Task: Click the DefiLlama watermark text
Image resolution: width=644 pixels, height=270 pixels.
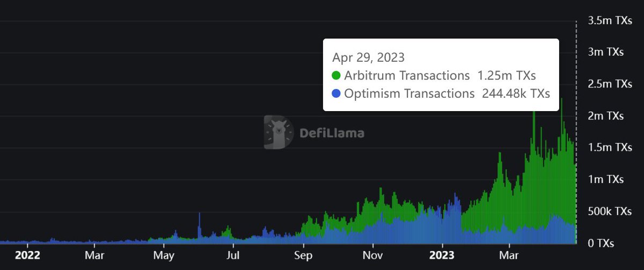Action: 331,133
